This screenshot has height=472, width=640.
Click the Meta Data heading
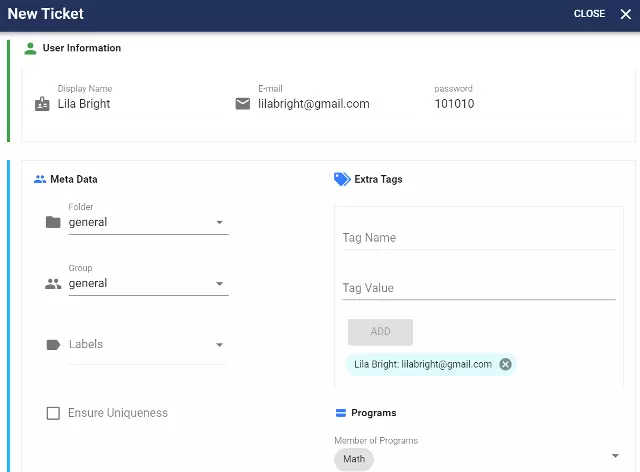(x=74, y=179)
